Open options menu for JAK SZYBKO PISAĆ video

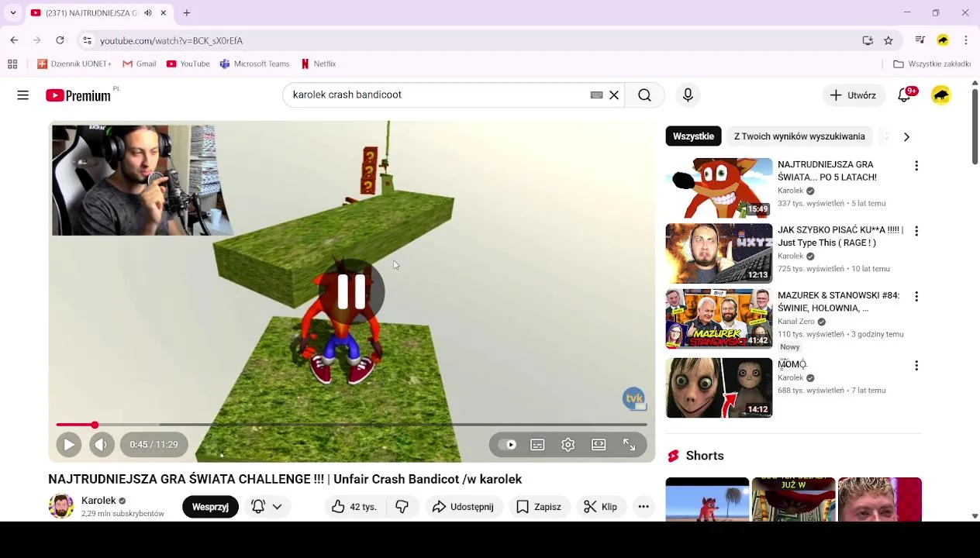point(916,231)
